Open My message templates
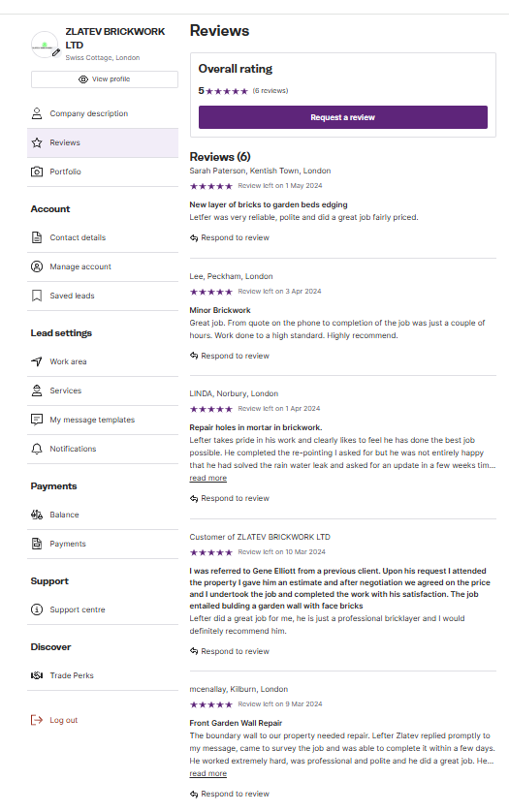The image size is (509, 812). point(103,420)
